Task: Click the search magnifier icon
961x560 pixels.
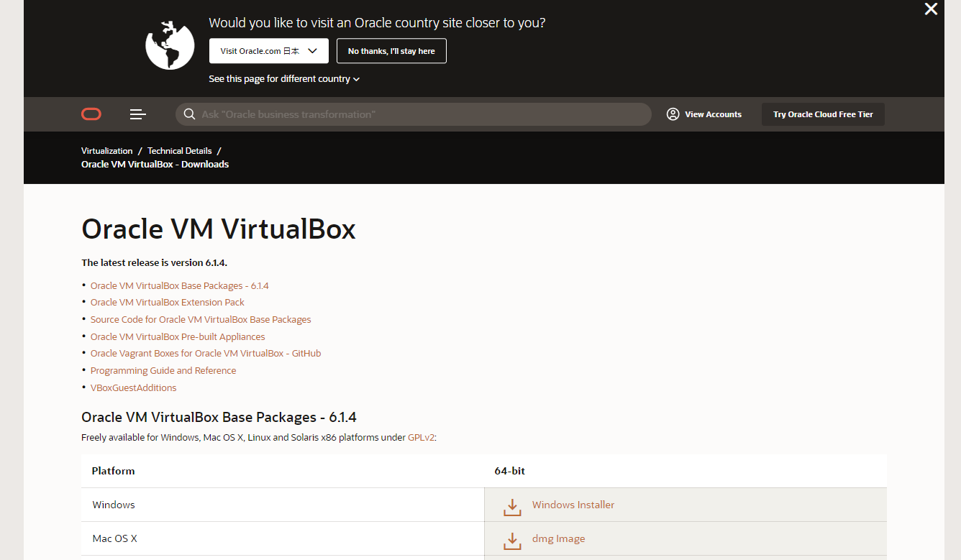Action: [x=189, y=114]
